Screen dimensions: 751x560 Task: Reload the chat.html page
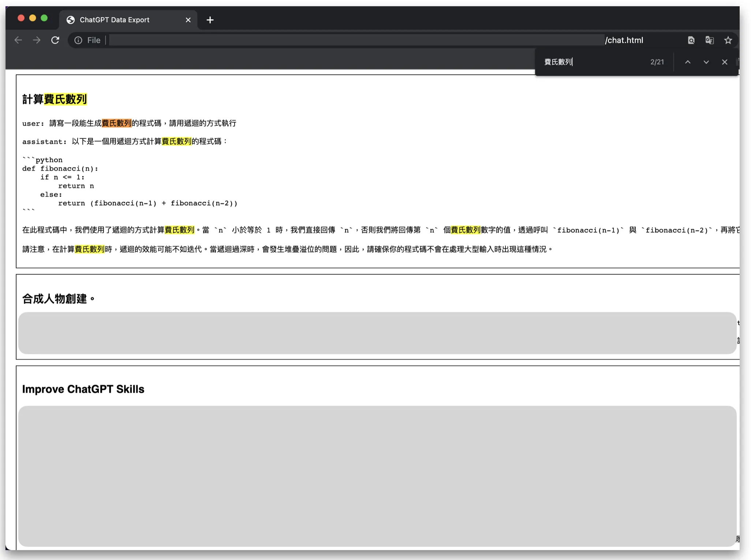55,40
